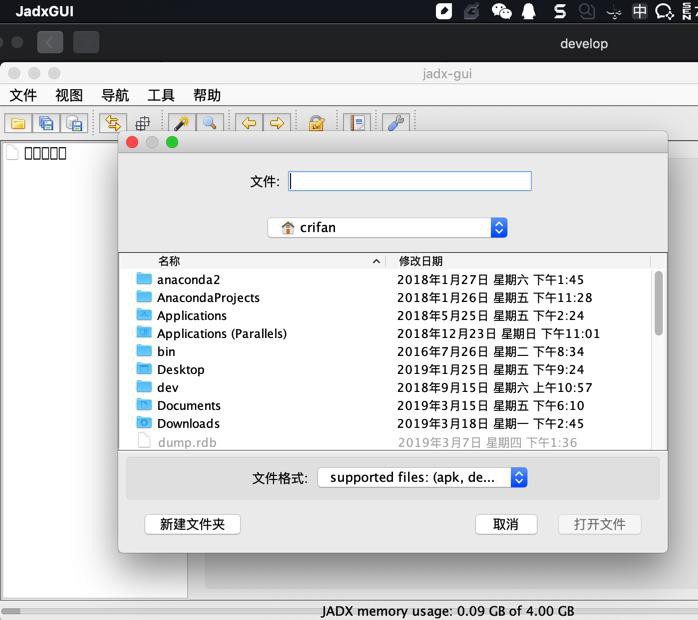
Task: Select the dev folder
Action: pyautogui.click(x=385, y=388)
